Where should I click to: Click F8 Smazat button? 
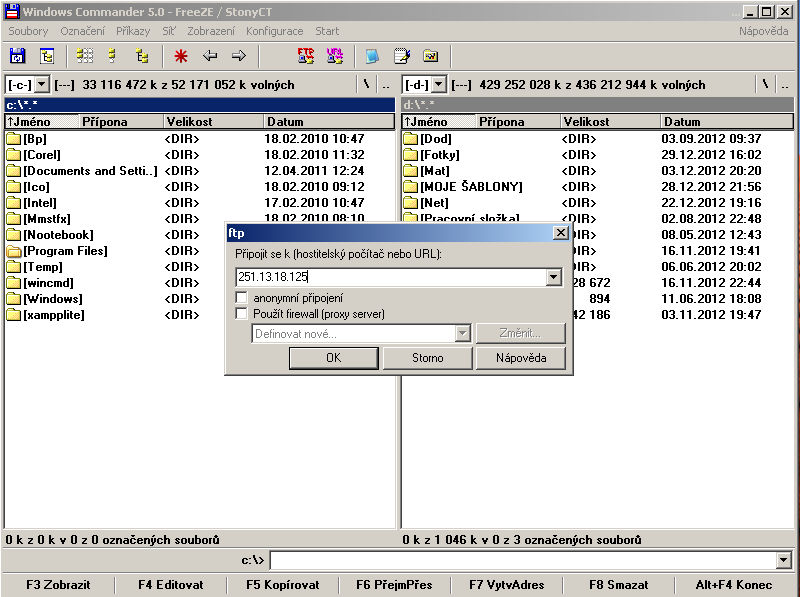pyautogui.click(x=618, y=585)
